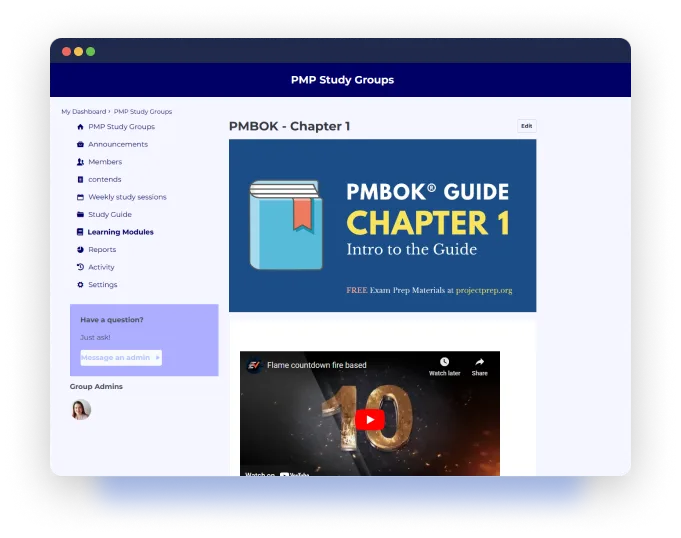Image resolution: width=681 pixels, height=538 pixels.
Task: Open Announcements in the sidebar
Action: [118, 144]
